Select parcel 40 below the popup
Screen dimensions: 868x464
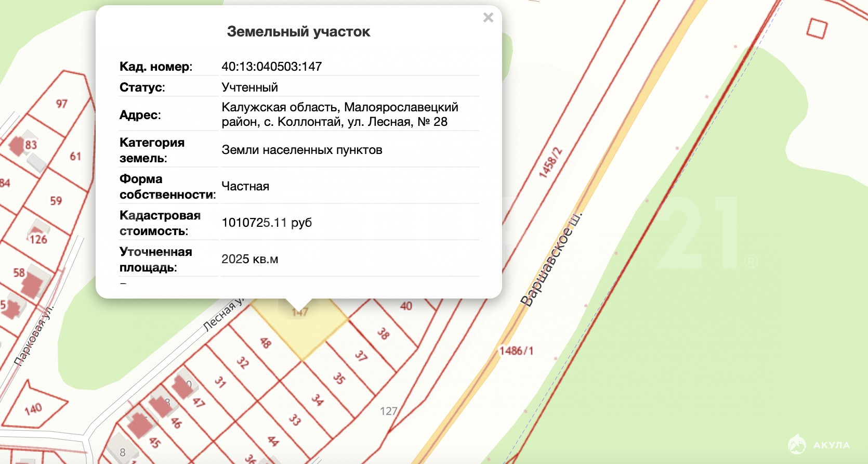point(406,306)
